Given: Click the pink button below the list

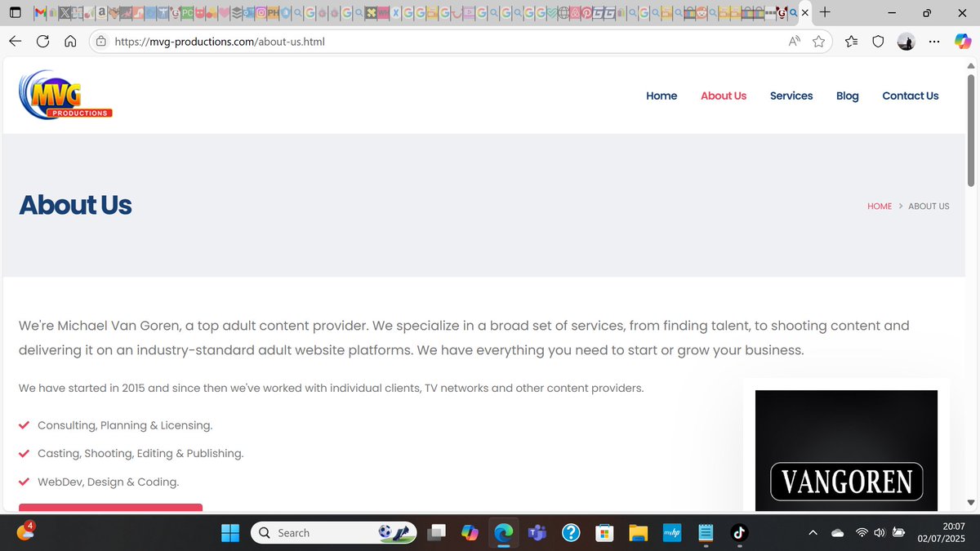Looking at the screenshot, I should tap(110, 508).
